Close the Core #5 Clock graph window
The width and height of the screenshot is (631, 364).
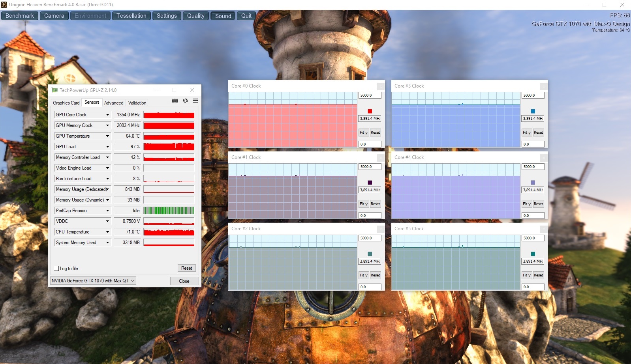pyautogui.click(x=544, y=229)
